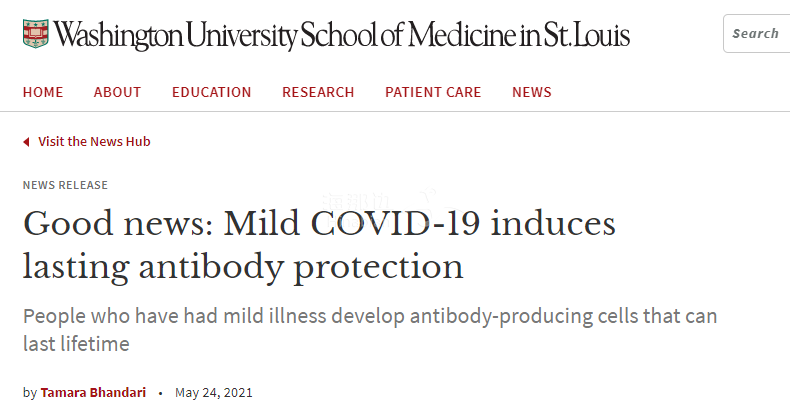This screenshot has height=416, width=790.
Task: Click the Washington University shield logo
Action: [36, 34]
